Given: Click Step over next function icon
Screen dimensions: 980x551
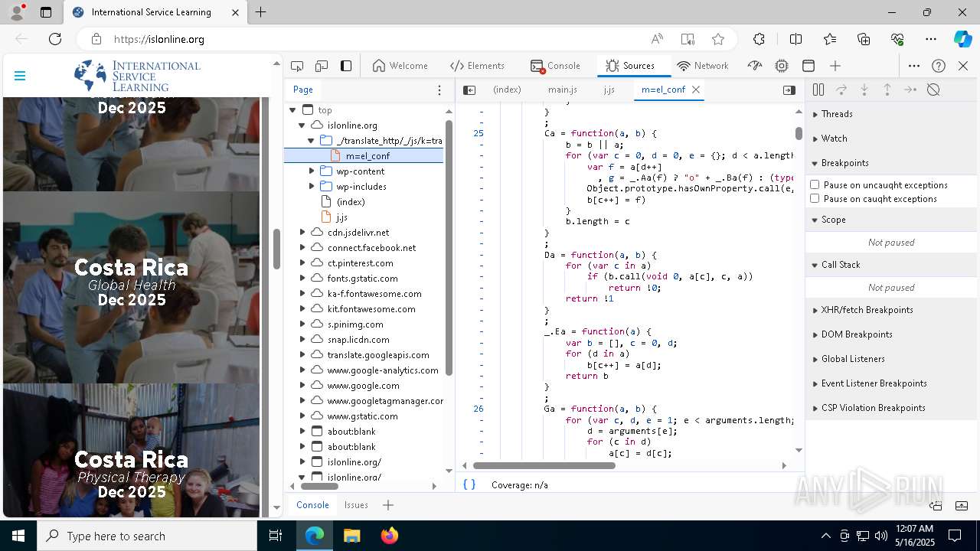Looking at the screenshot, I should pos(841,90).
